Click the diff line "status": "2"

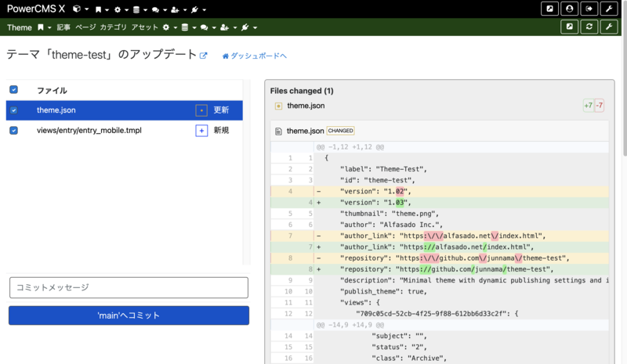click(x=440, y=348)
